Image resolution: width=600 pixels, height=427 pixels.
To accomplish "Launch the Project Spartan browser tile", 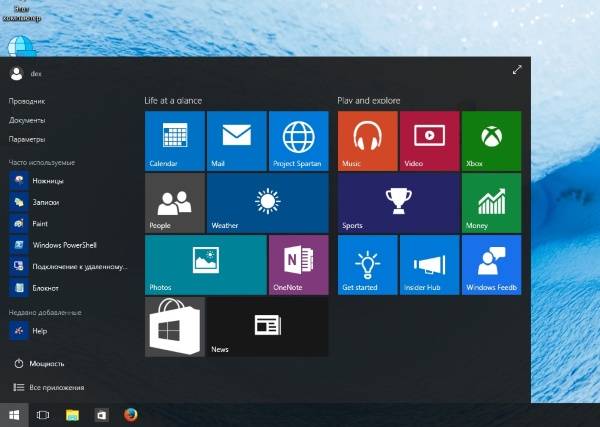I will coord(298,141).
